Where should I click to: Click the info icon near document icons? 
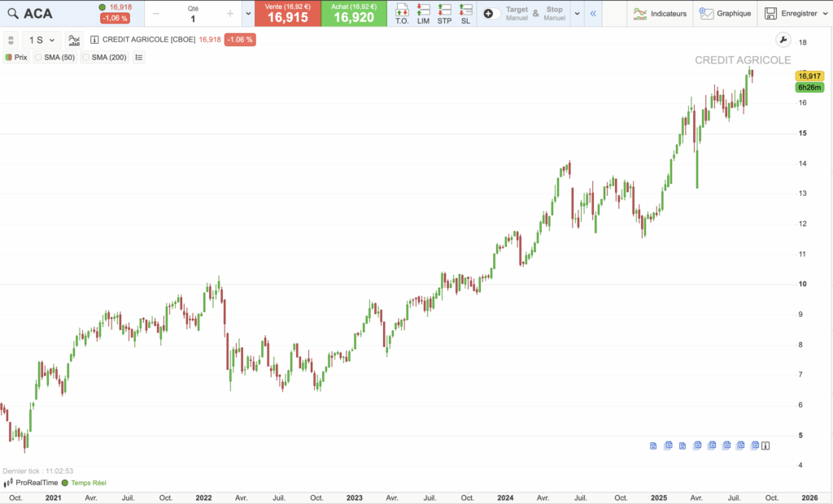coord(765,445)
